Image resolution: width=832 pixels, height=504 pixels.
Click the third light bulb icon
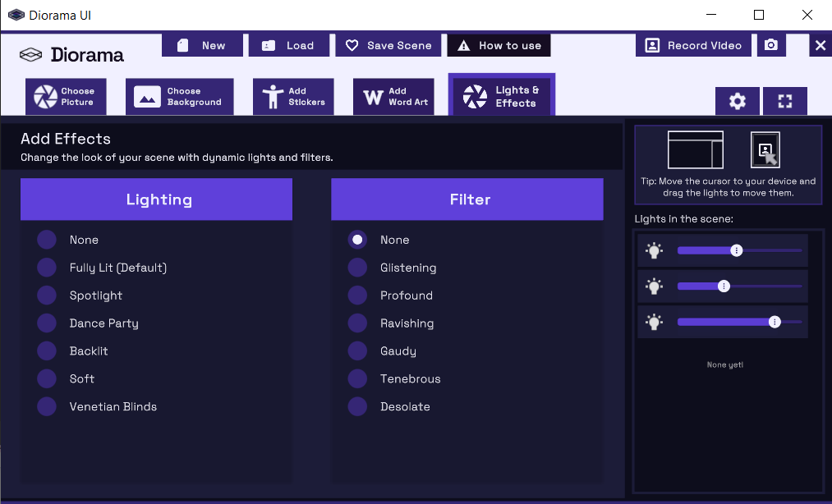654,322
